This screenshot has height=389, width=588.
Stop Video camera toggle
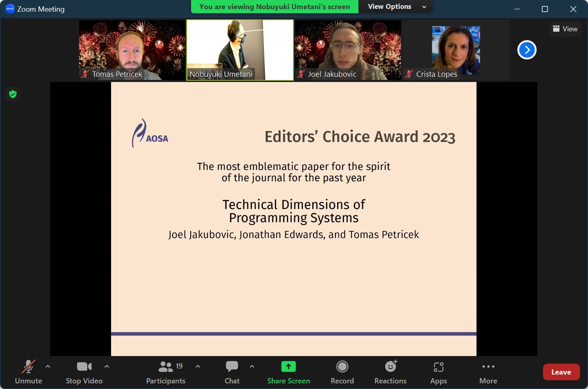click(x=84, y=367)
